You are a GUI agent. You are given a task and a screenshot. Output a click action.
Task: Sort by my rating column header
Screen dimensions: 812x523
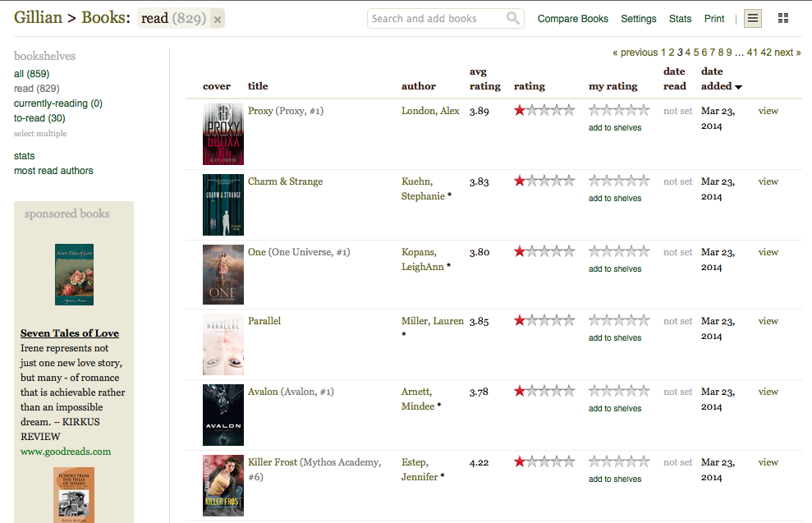point(612,86)
